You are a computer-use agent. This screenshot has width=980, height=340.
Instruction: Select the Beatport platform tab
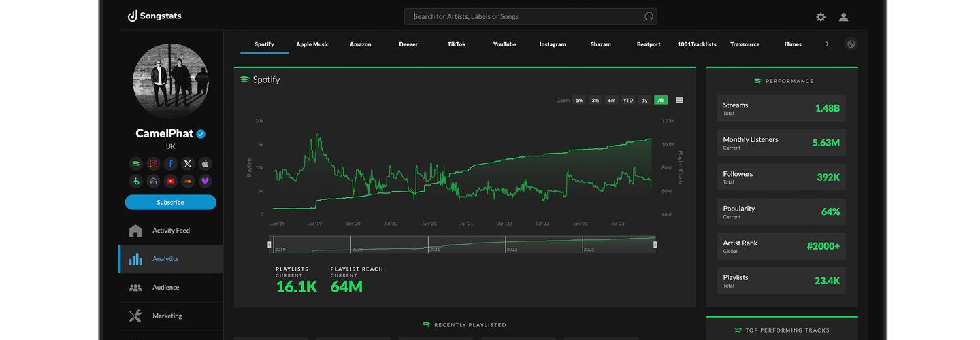649,44
